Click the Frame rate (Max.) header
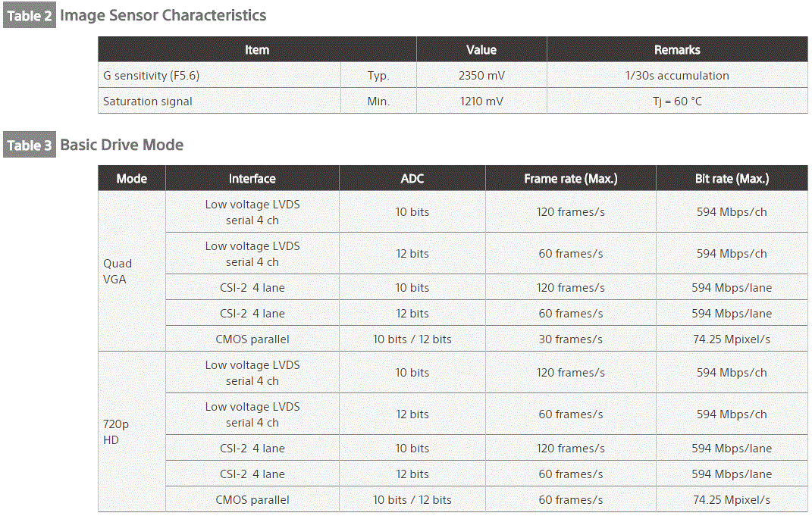 pyautogui.click(x=571, y=179)
